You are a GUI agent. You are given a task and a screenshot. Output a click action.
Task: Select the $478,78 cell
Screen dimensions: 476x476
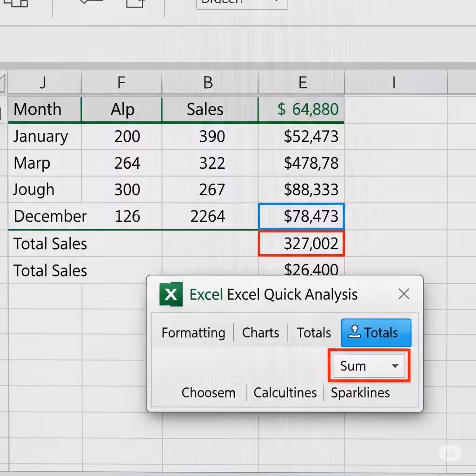pos(301,163)
